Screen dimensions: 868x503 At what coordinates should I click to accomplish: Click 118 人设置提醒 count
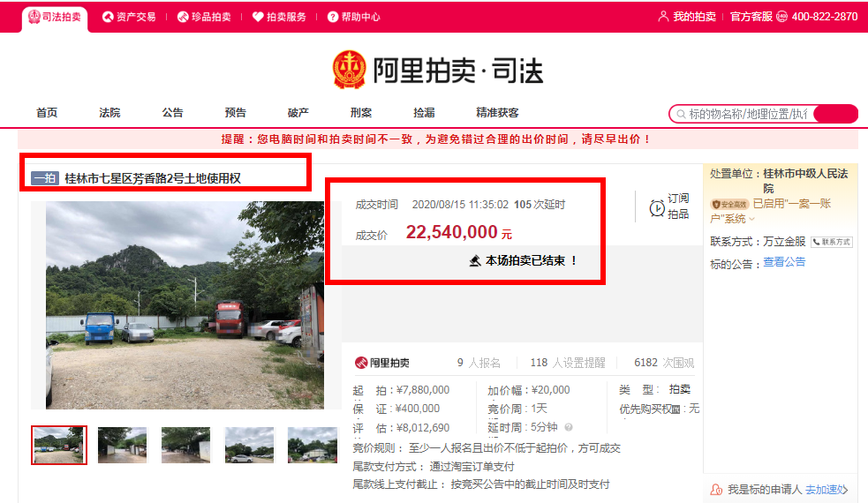pyautogui.click(x=568, y=363)
